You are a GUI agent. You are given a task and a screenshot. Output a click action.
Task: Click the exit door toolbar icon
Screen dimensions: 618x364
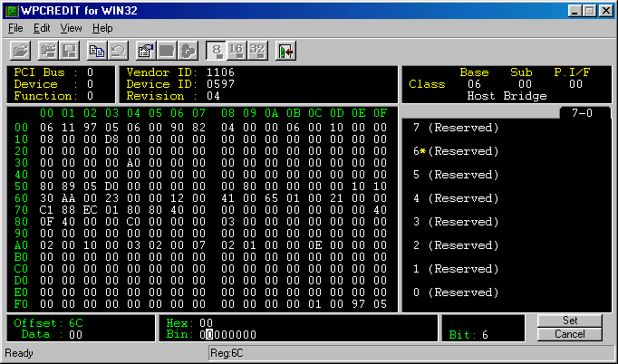[285, 51]
